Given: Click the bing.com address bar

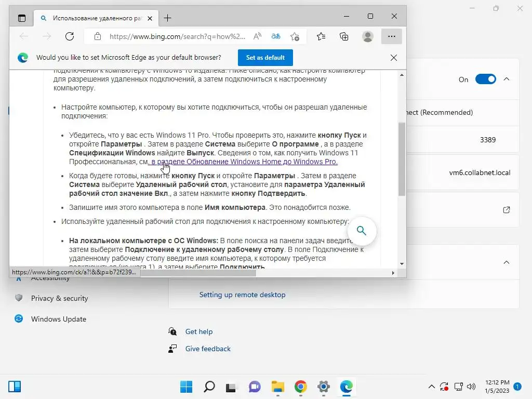Looking at the screenshot, I should tap(177, 36).
